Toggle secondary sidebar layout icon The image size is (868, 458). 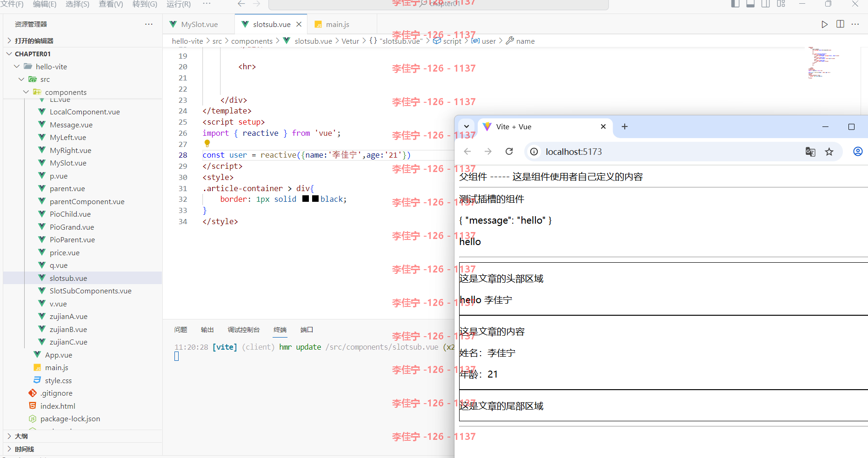click(x=766, y=4)
